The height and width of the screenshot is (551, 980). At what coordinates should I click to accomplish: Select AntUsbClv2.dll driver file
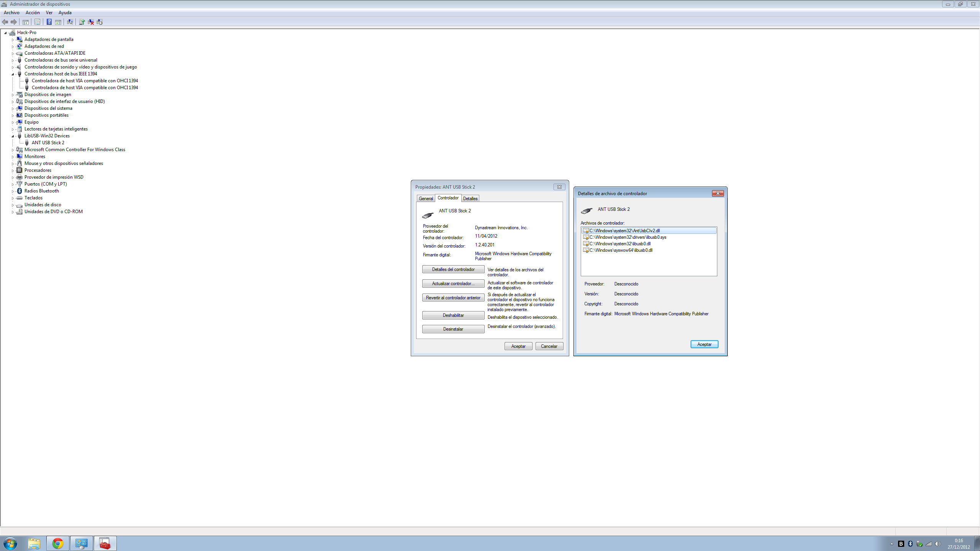[x=649, y=231]
